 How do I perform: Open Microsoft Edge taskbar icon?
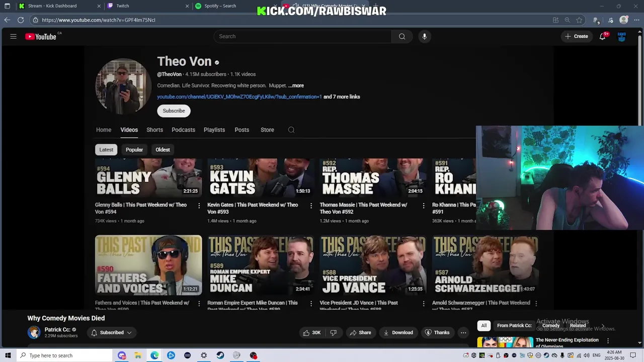pos(154,355)
